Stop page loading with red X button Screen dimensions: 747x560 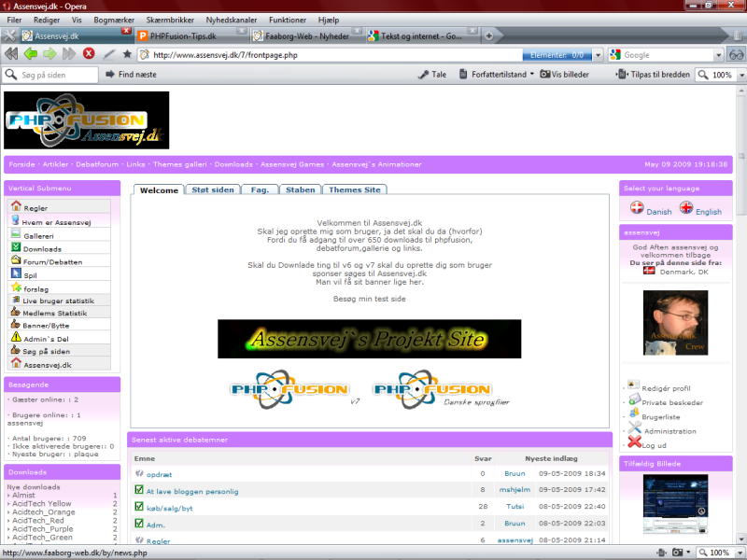[x=89, y=54]
